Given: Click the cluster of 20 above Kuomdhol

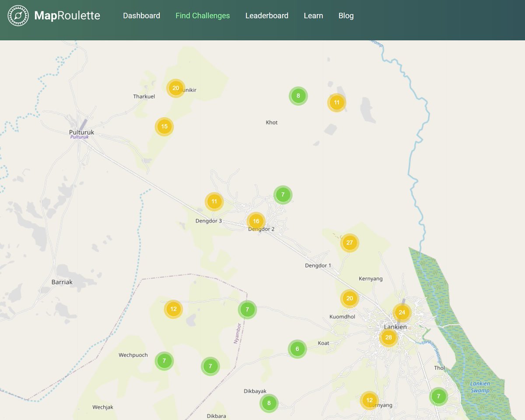Looking at the screenshot, I should coord(349,298).
